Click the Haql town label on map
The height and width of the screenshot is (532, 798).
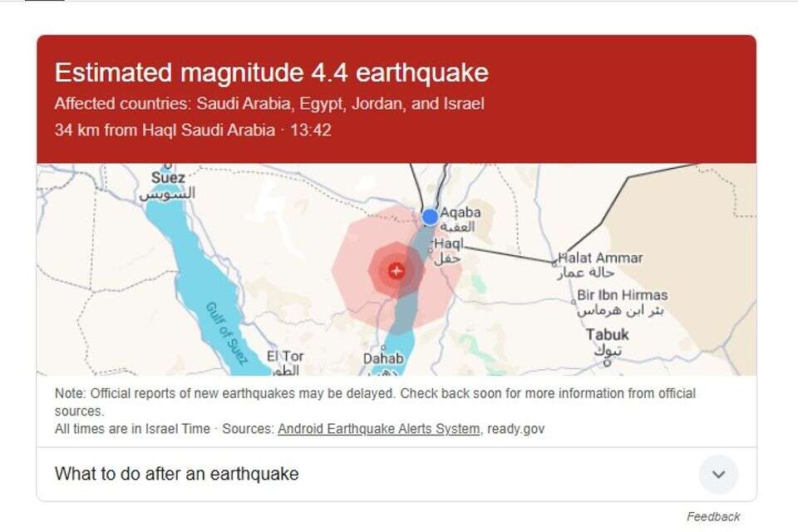tap(448, 244)
